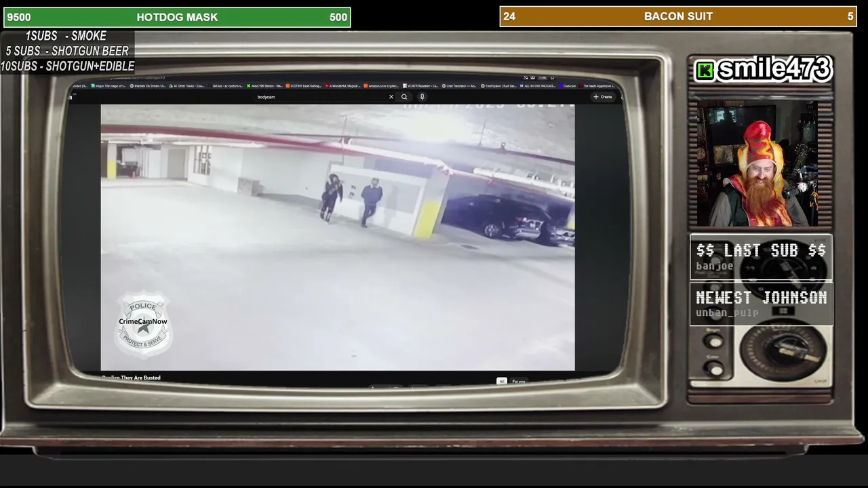Click the BACON SUIT goal bar
868x488 pixels.
678,16
